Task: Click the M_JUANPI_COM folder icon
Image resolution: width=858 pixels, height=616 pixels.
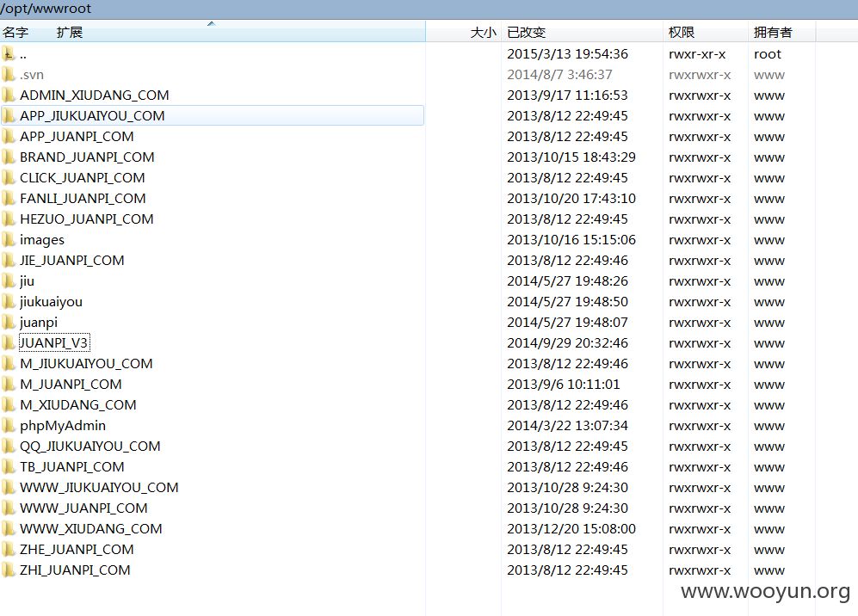Action: click(9, 384)
